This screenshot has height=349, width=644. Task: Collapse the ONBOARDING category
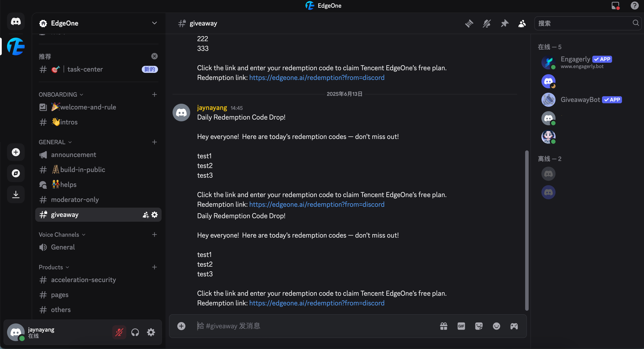[x=61, y=94]
